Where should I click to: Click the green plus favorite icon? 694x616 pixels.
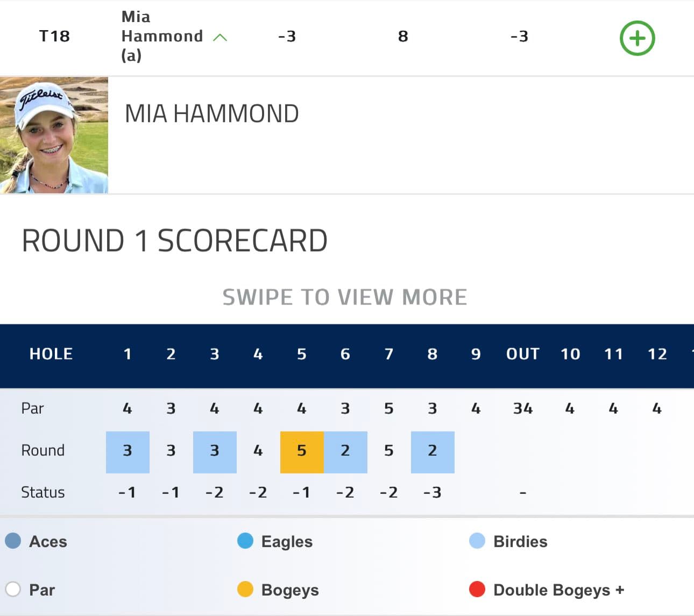pos(637,38)
